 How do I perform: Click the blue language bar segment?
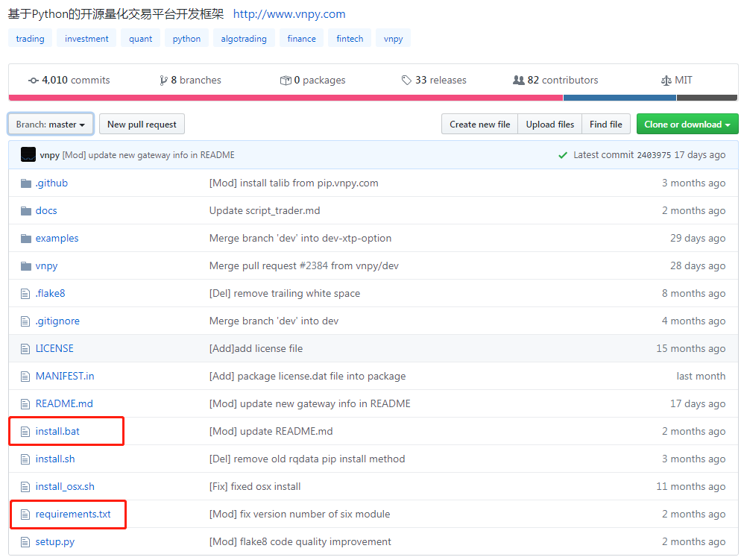coord(620,98)
